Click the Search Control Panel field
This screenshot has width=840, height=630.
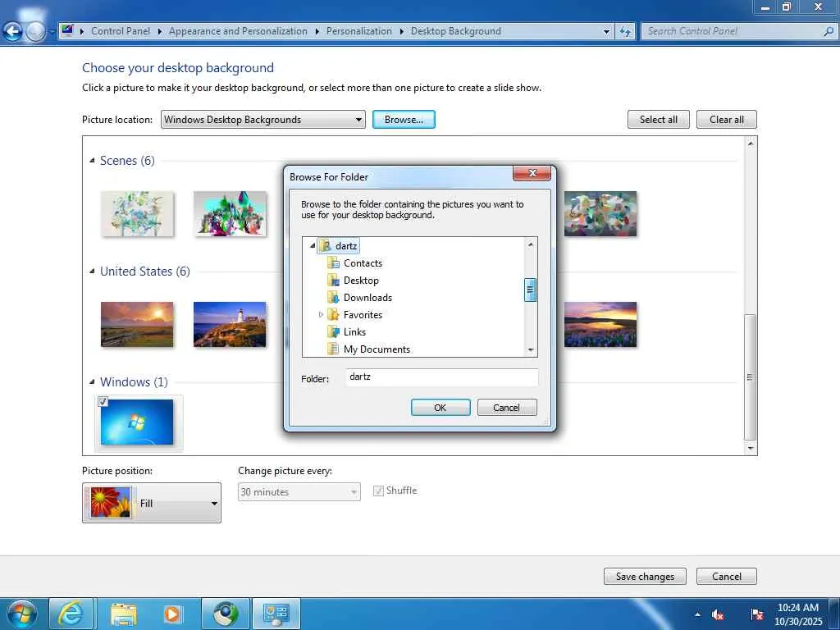pos(733,32)
